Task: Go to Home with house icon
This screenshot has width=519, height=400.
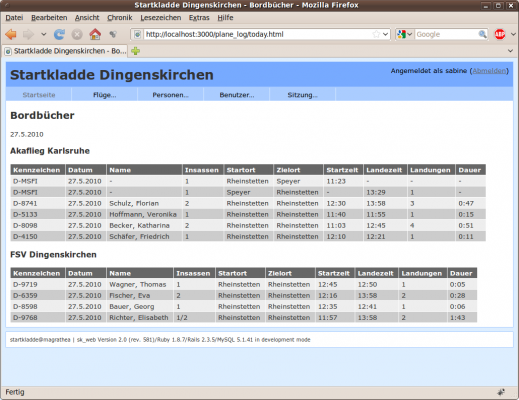Action: tap(95, 34)
